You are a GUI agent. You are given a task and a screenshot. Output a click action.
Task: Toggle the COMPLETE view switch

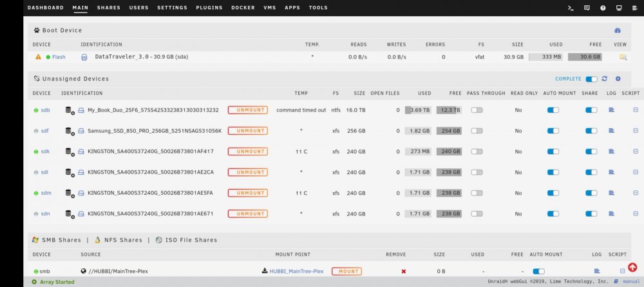click(x=591, y=79)
